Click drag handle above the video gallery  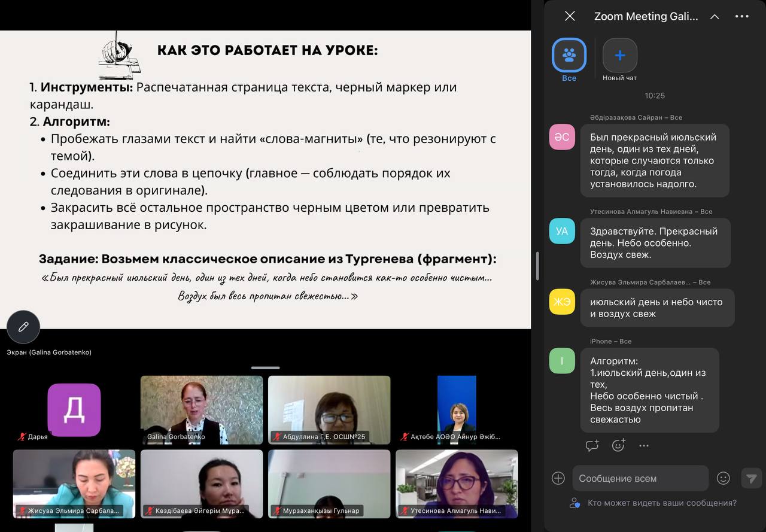265,367
